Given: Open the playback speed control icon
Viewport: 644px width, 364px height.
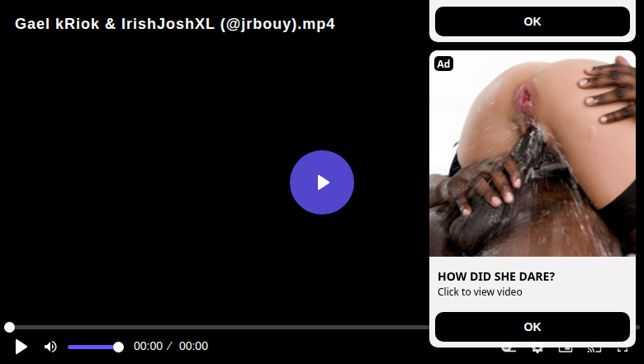Looking at the screenshot, I should tap(509, 349).
